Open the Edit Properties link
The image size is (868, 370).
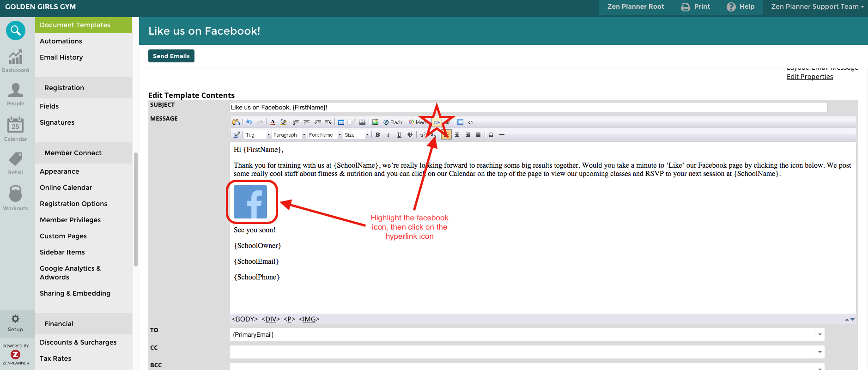(x=809, y=77)
